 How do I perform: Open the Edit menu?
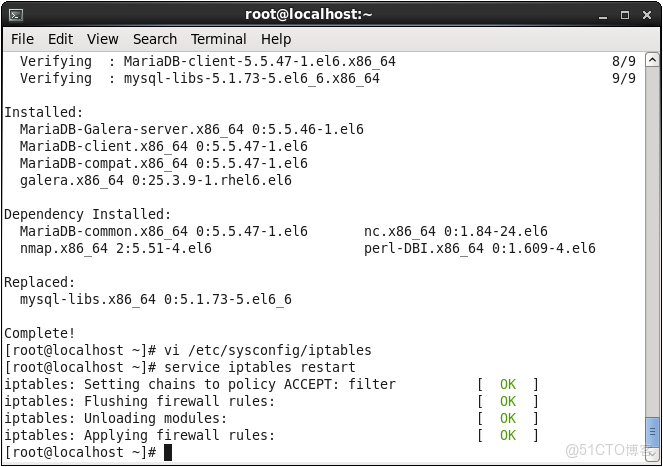coord(60,39)
